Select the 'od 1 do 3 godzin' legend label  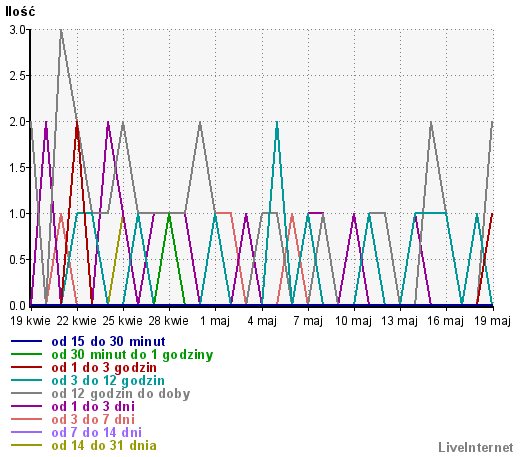click(104, 368)
